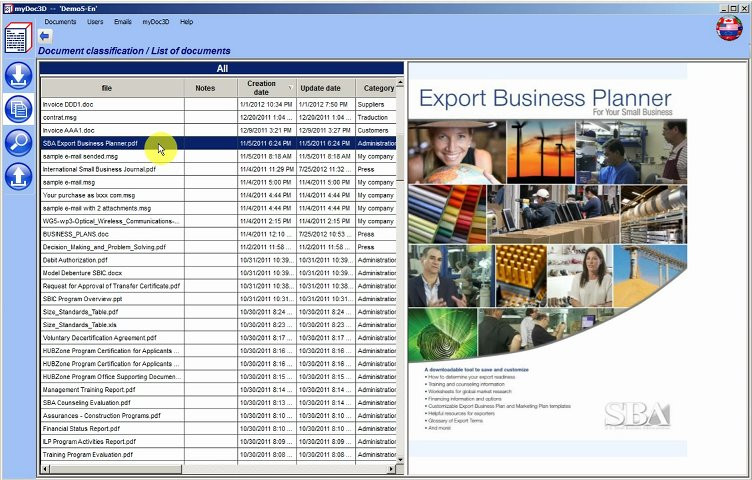Open the myDoc3D menu
The height and width of the screenshot is (480, 752).
click(156, 22)
